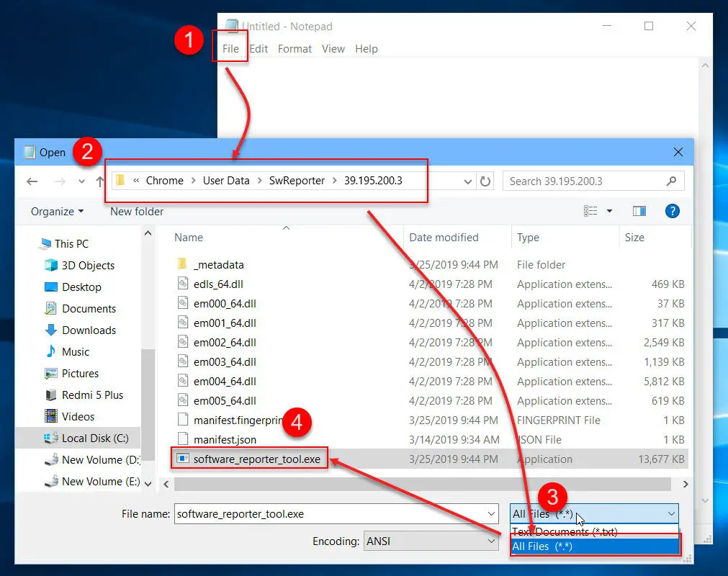728x576 pixels.
Task: Click the New folder button
Action: pos(137,212)
